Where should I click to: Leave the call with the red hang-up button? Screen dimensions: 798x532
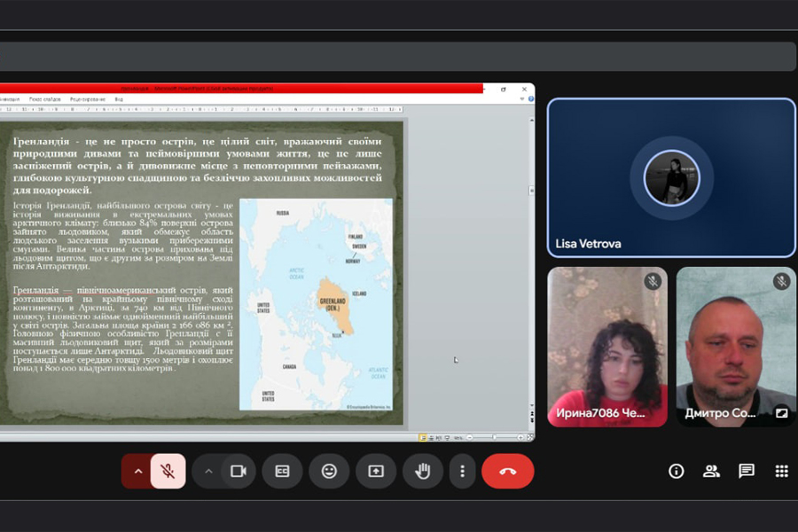coord(507,471)
